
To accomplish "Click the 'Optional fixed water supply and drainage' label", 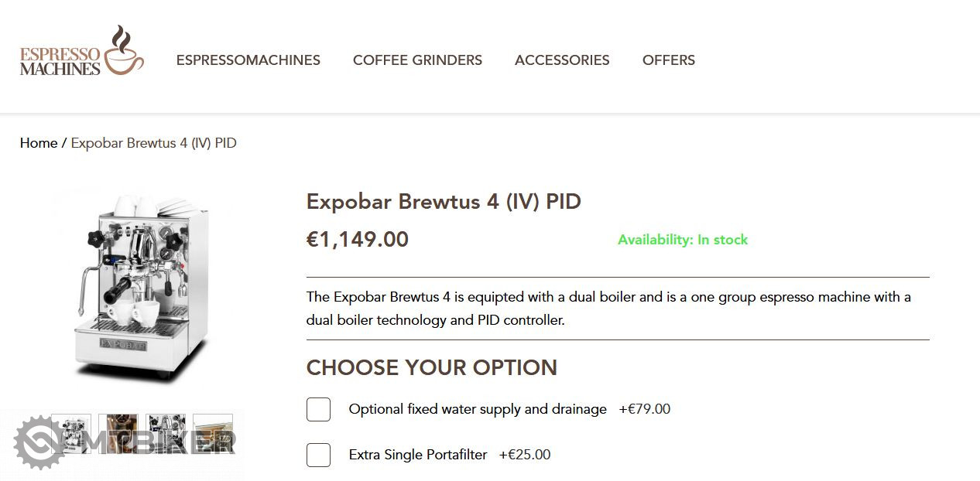I will [478, 409].
